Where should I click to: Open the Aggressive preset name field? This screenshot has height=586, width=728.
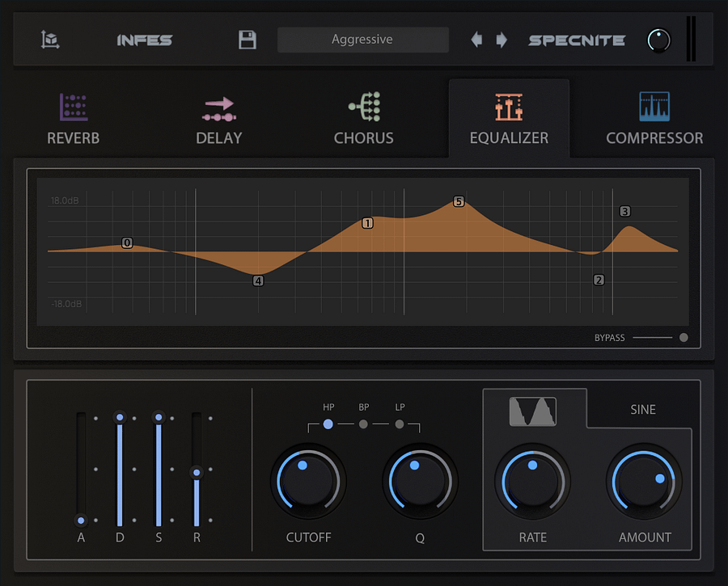[362, 40]
